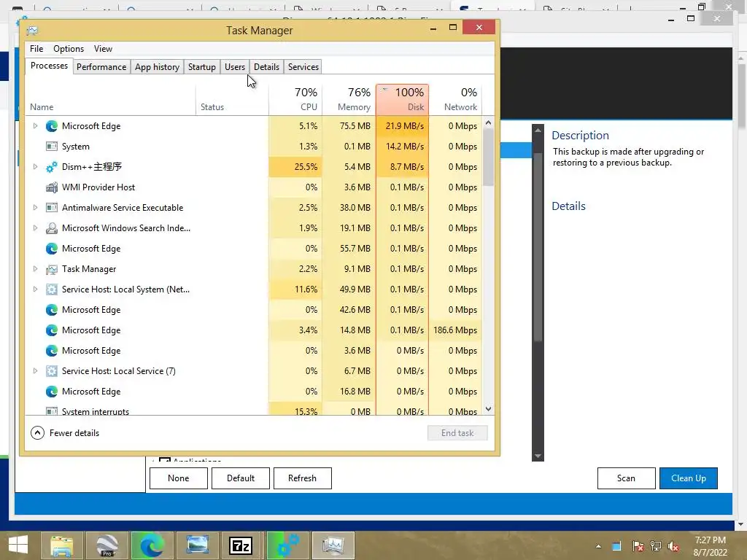Click the Task Manager process row icon
The width and height of the screenshot is (747, 560).
point(52,269)
